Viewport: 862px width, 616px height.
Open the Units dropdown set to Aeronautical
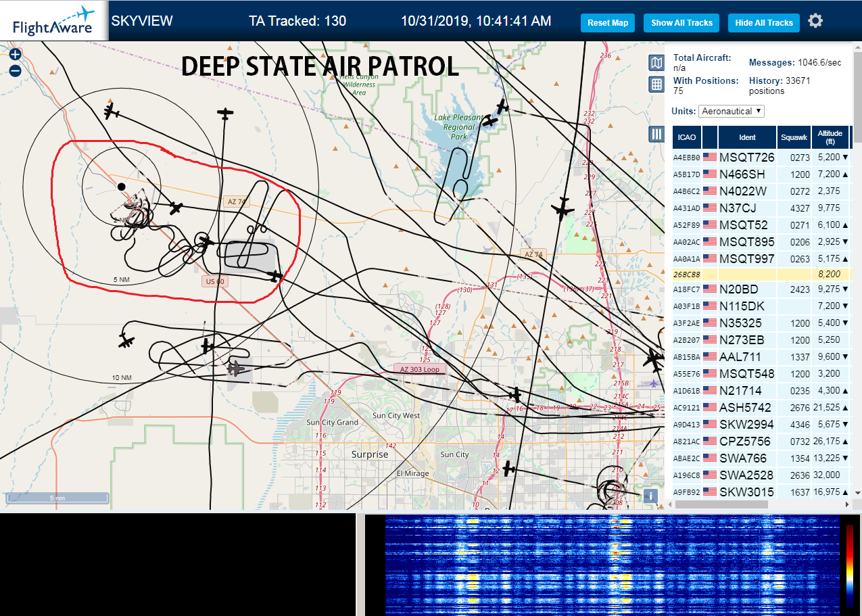(x=732, y=111)
